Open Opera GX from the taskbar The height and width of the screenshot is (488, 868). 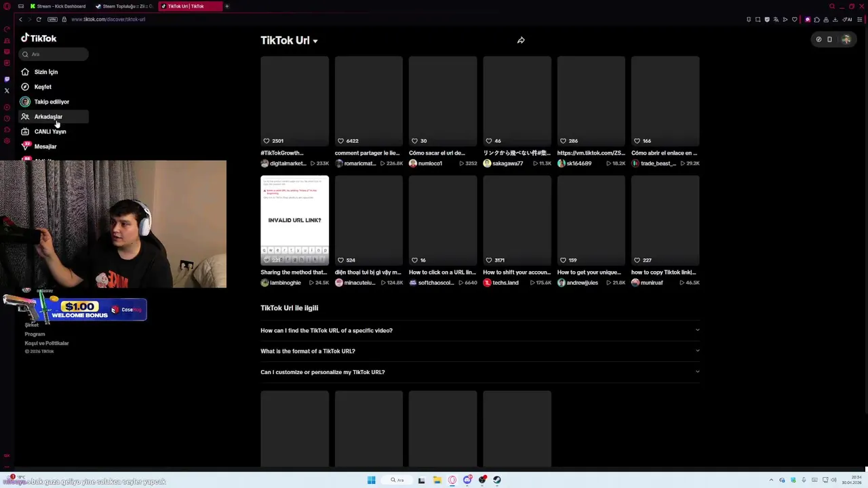click(452, 480)
